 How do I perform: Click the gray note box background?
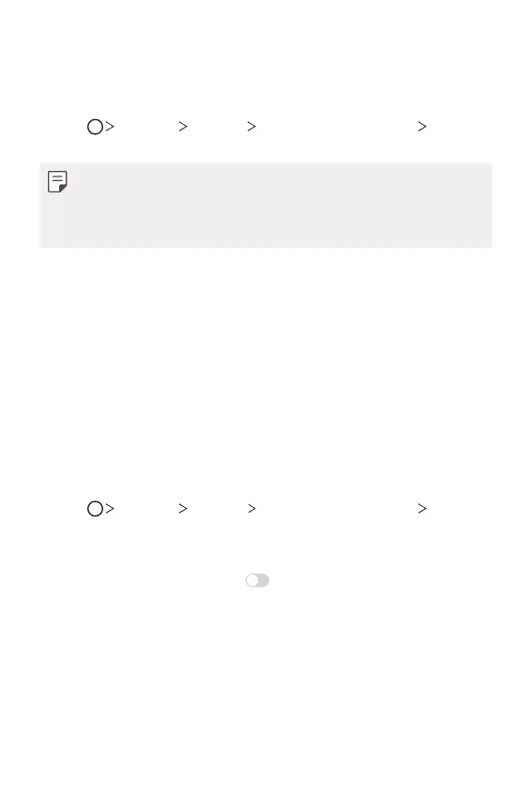point(266,205)
